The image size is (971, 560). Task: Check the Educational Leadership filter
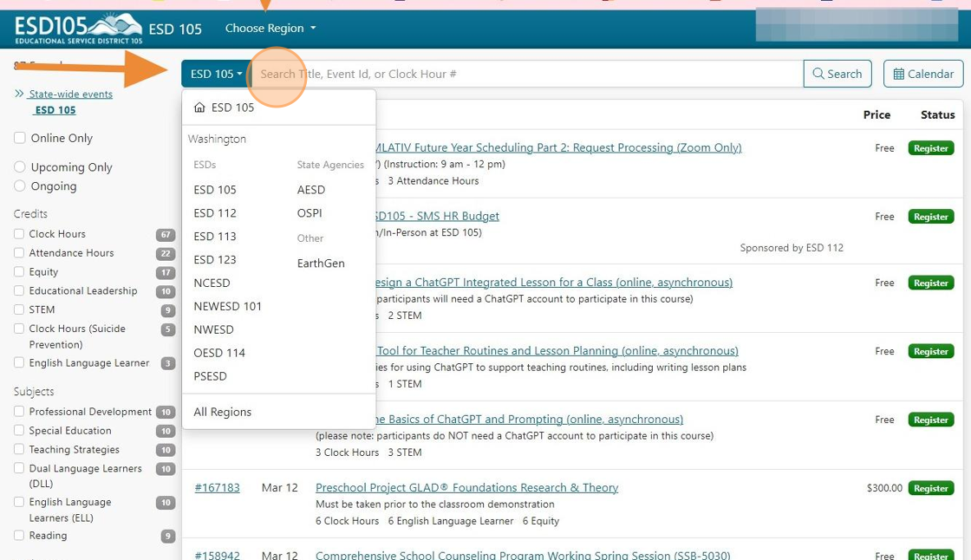tap(19, 290)
